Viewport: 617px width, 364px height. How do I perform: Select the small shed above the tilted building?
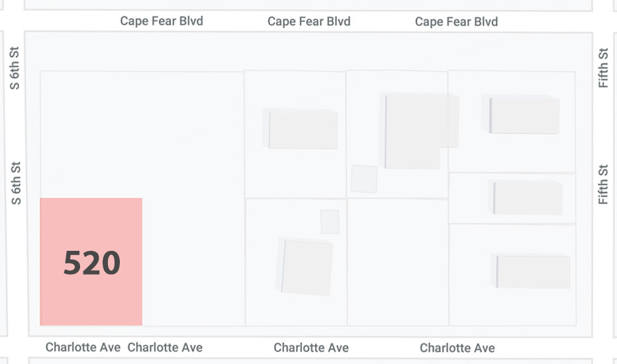point(330,222)
